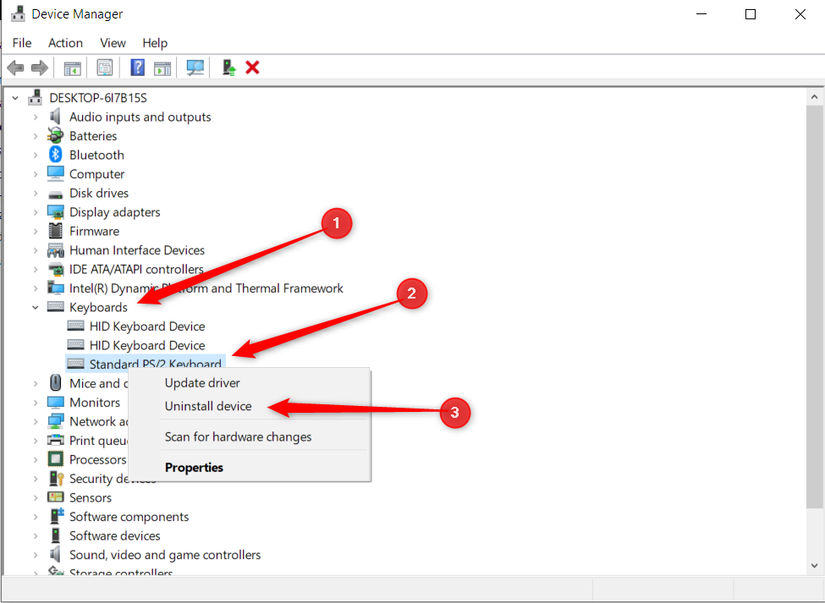The height and width of the screenshot is (603, 825).
Task: Select Properties in the context menu
Action: tap(194, 467)
